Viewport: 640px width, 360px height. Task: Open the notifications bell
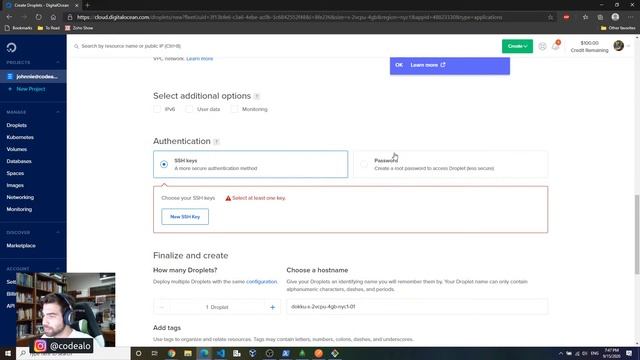(x=555, y=46)
